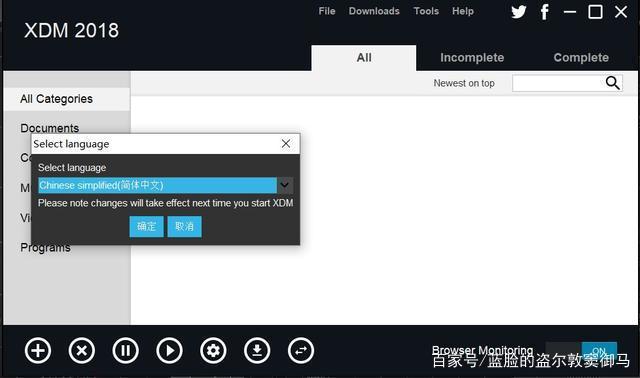Cancel with the 取消 button
Image resolution: width=640 pixels, height=378 pixels.
pyautogui.click(x=184, y=226)
